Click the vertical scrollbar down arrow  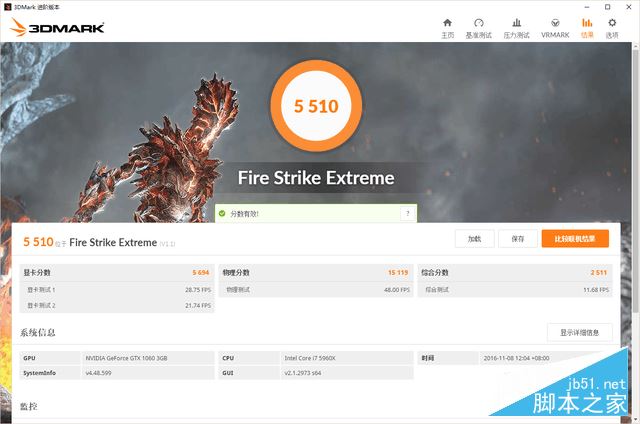[x=636, y=419]
